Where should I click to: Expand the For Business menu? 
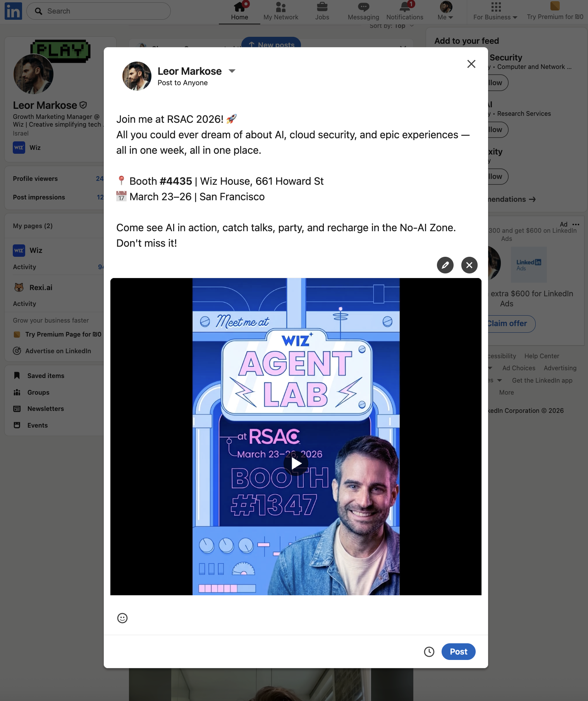495,11
